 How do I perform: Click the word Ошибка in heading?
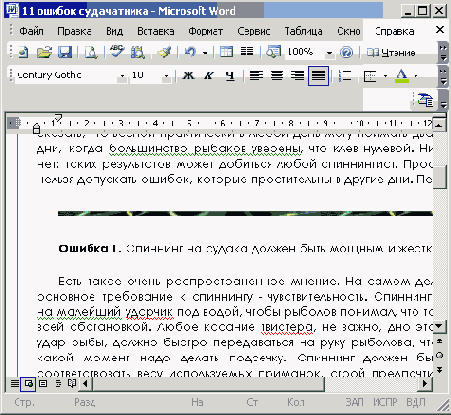coord(84,249)
